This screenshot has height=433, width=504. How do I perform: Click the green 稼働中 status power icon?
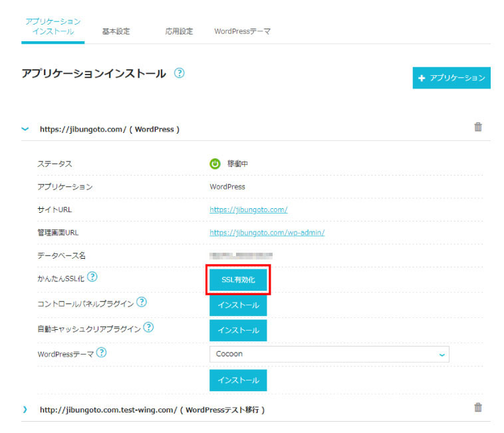215,164
